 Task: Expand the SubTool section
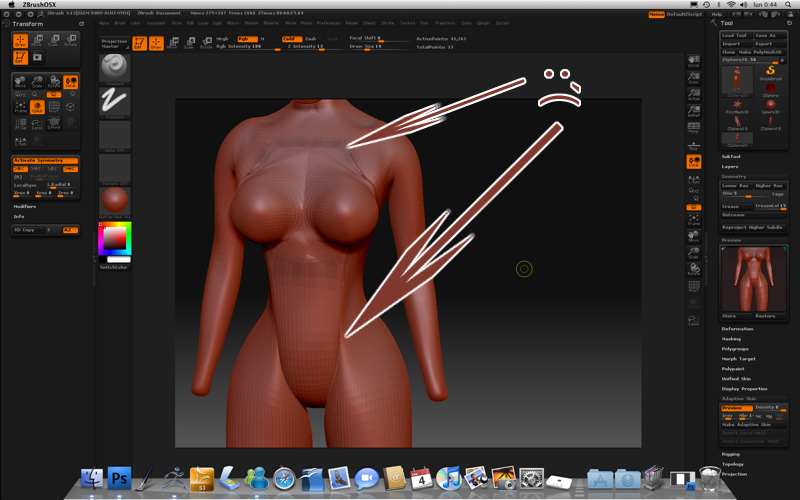click(731, 157)
